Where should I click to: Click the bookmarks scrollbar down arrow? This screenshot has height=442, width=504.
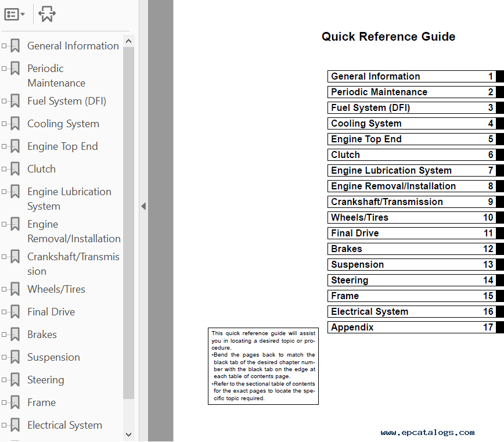(x=128, y=434)
